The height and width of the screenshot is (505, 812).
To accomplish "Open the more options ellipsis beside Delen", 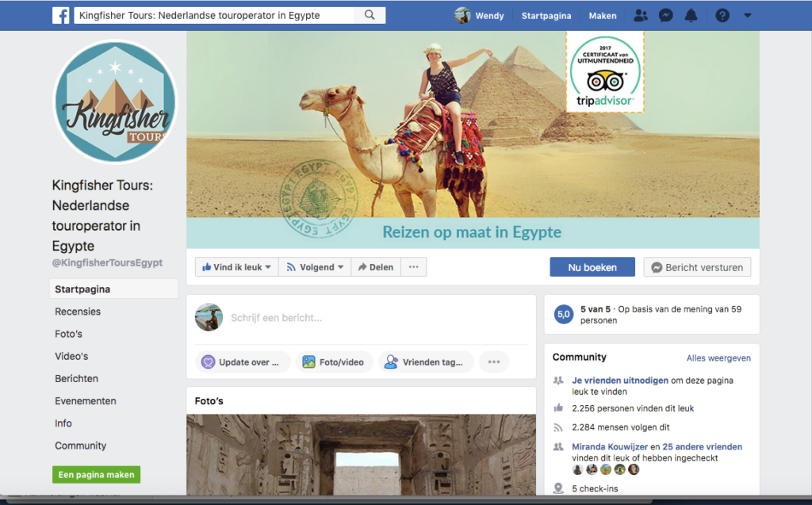I will coord(413,266).
